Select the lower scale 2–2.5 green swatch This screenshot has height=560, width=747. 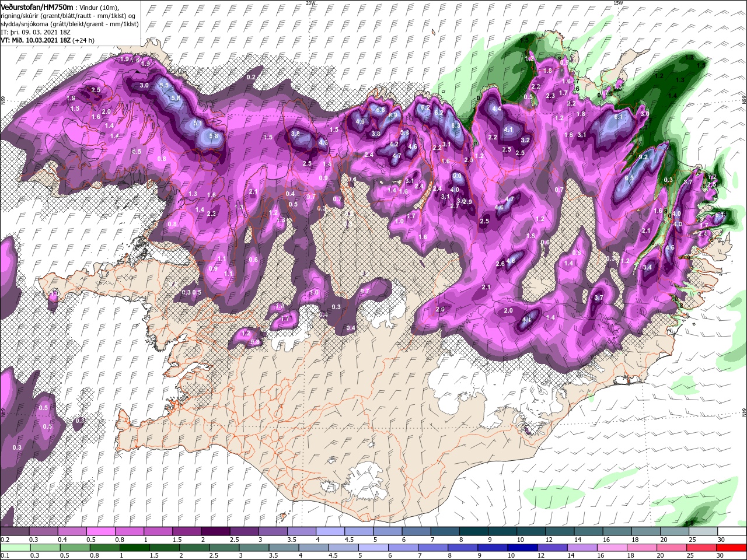tap(196, 548)
